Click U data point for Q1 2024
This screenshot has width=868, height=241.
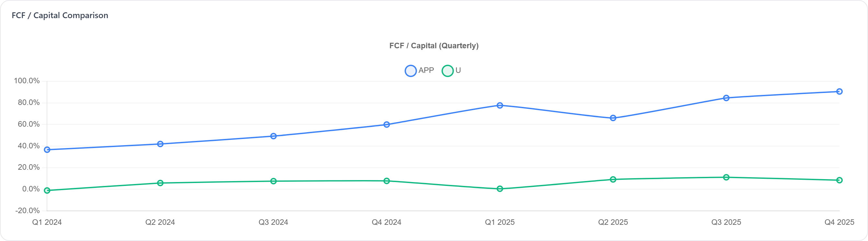pyautogui.click(x=47, y=190)
